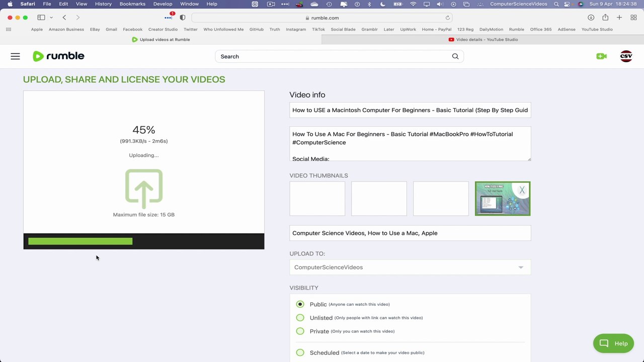Click the Help chat button
Viewport: 644px width, 362px height.
coord(613,343)
